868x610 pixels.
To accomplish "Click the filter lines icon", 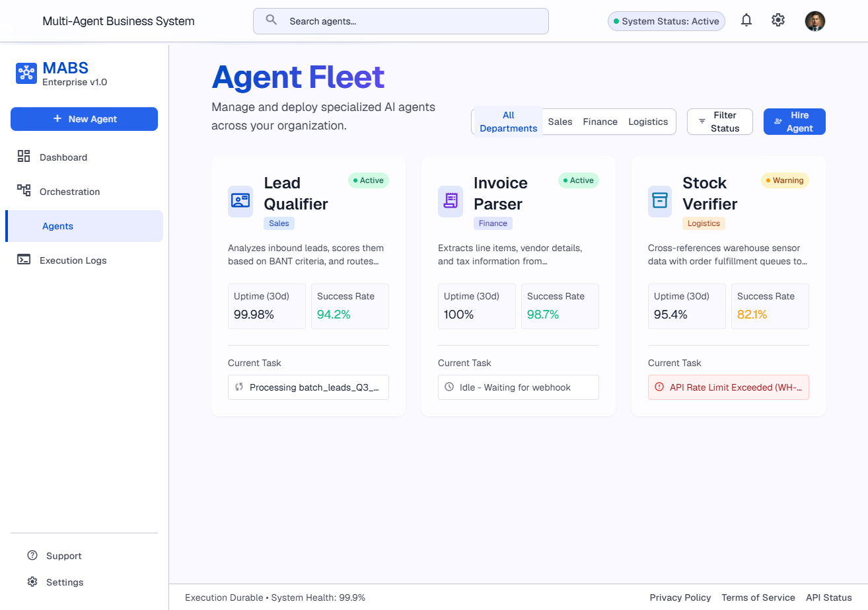I will coord(702,122).
